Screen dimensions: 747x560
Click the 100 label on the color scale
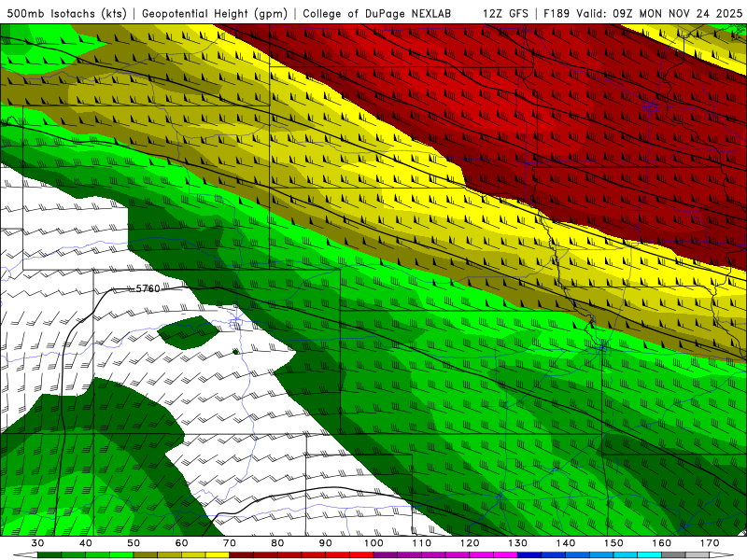click(x=373, y=543)
